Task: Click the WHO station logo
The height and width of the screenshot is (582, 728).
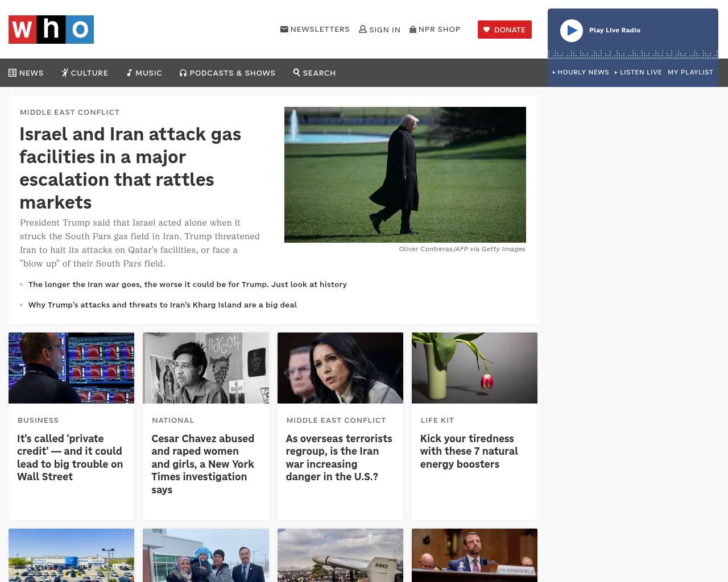Action: point(51,30)
